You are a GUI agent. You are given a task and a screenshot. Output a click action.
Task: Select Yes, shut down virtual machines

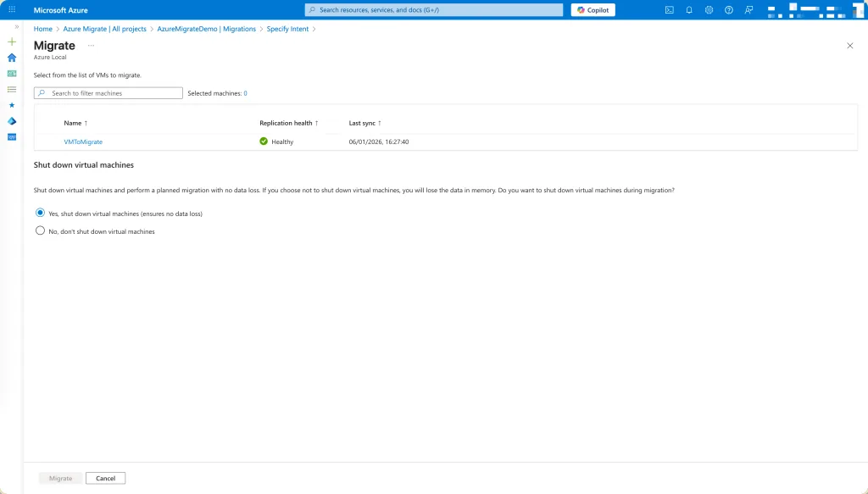point(40,214)
